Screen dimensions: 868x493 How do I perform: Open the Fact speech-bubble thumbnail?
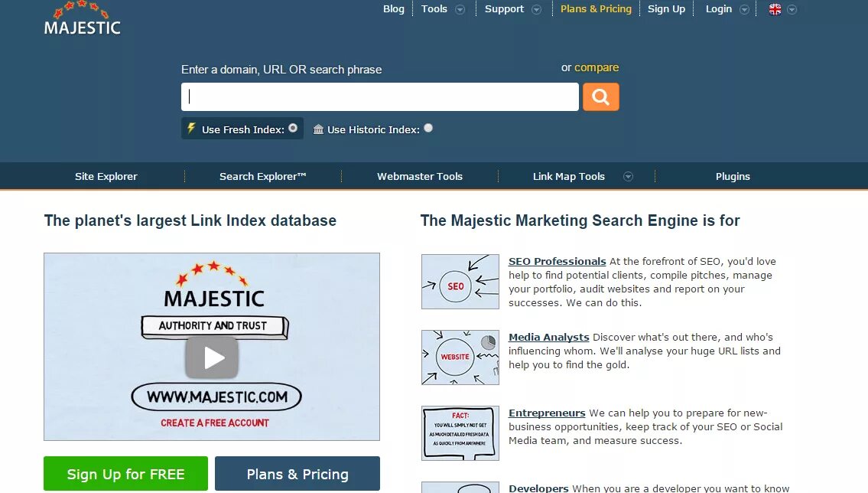460,433
